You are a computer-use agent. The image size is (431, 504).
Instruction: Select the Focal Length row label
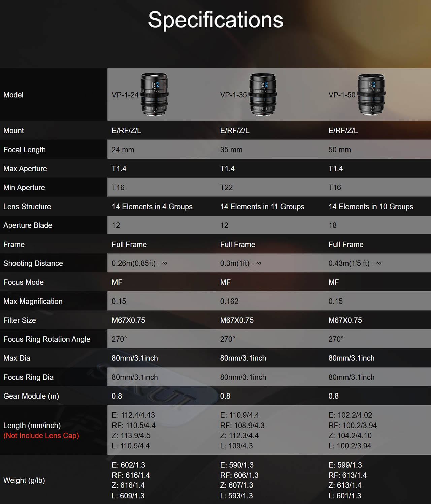coord(25,150)
